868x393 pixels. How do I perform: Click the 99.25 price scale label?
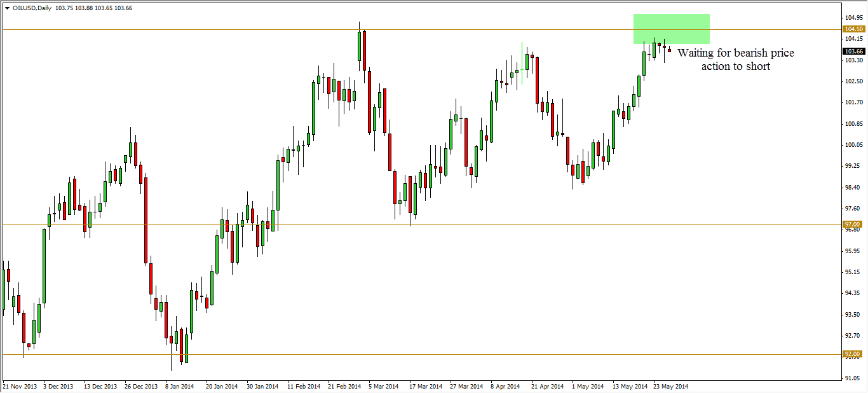tap(853, 166)
